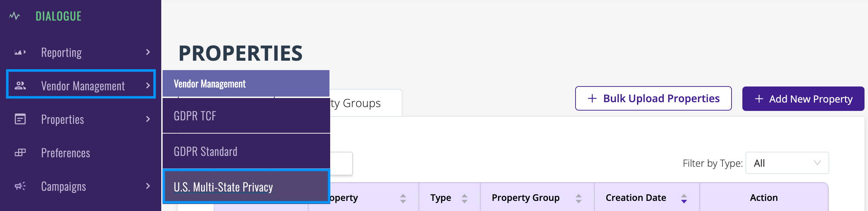This screenshot has height=211, width=868.
Task: Click Add New Property button
Action: (803, 99)
